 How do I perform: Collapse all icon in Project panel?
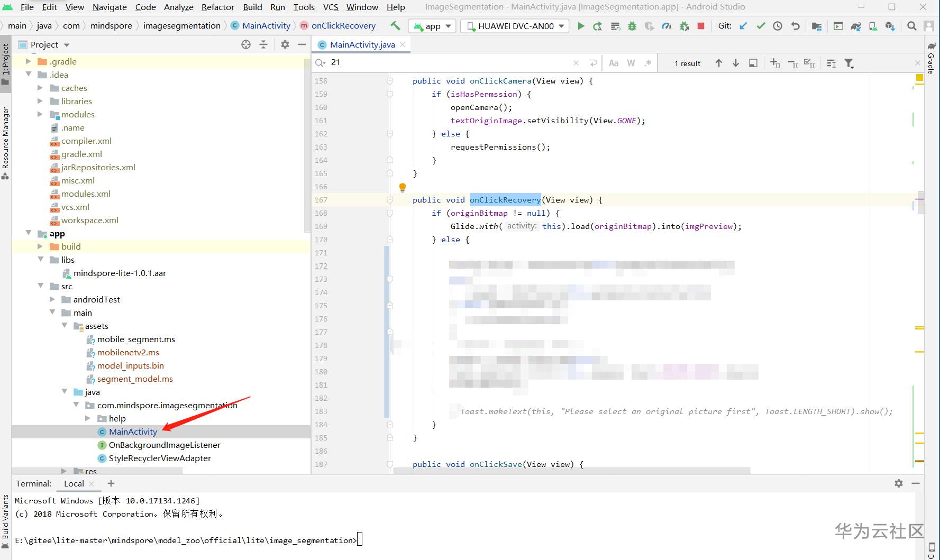[x=263, y=44]
